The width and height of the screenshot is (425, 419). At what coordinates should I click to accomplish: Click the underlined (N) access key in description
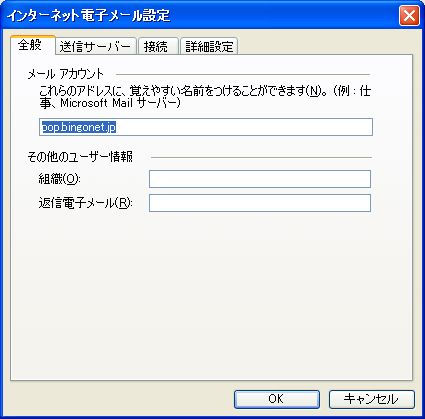point(314,91)
